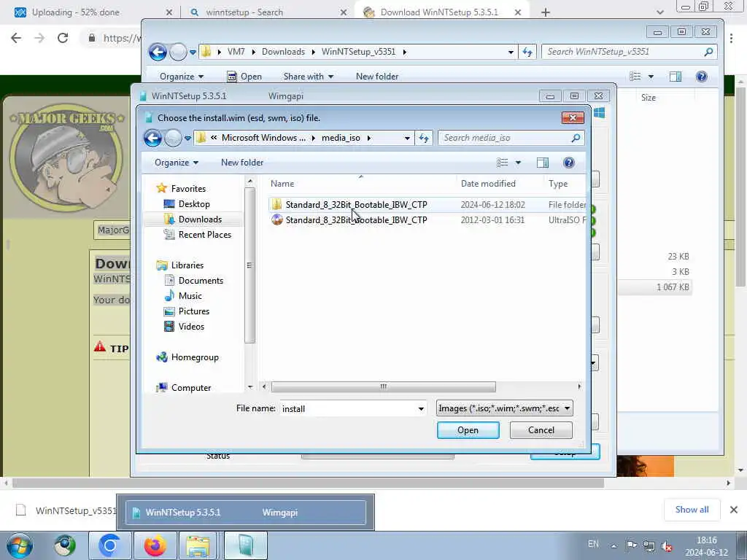Close the downloads bar

pos(734,510)
